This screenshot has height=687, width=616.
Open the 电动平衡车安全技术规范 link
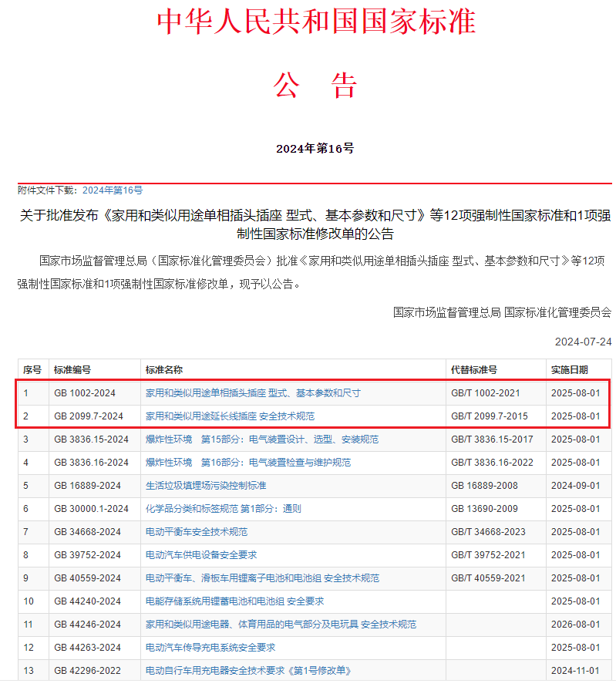pyautogui.click(x=197, y=532)
